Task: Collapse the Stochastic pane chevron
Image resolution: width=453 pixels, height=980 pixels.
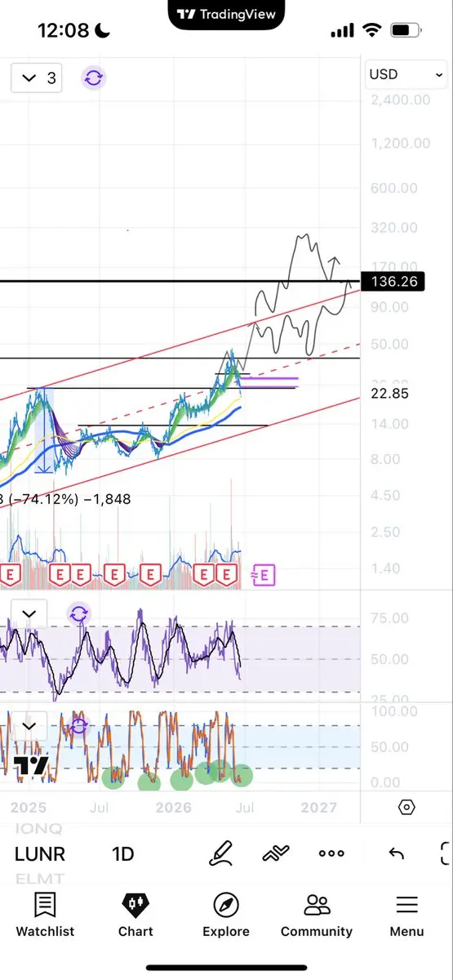Action: (x=29, y=725)
